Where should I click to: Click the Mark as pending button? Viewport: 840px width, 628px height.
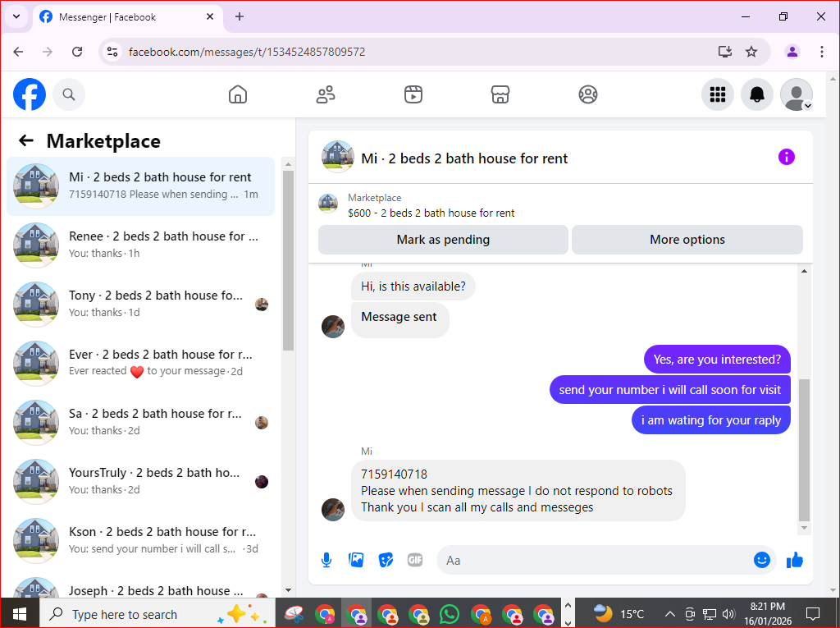point(443,240)
